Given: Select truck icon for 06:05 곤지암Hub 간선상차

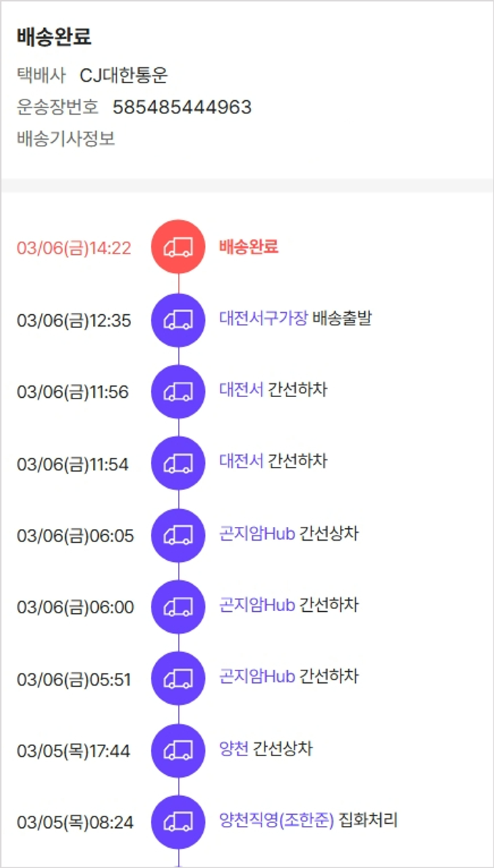Looking at the screenshot, I should pos(178,535).
